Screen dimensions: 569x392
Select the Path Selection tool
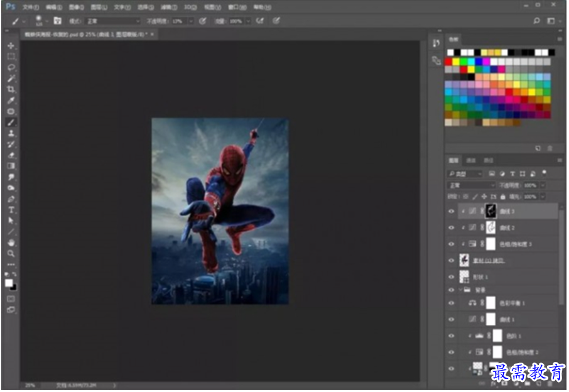[11, 220]
